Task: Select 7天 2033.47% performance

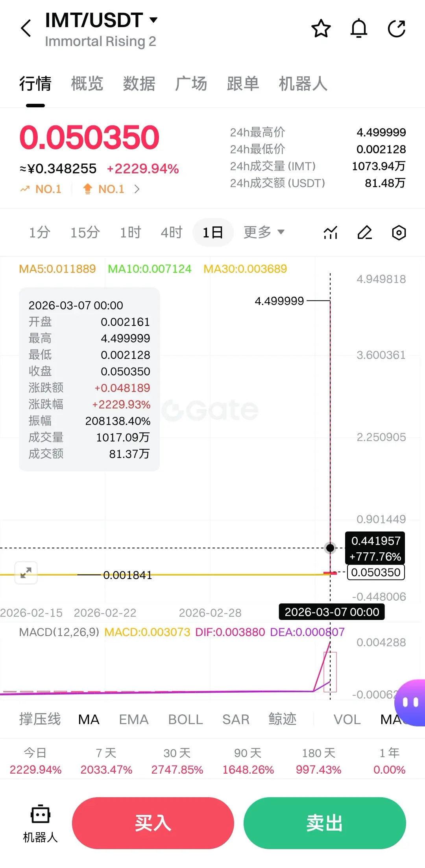Action: pyautogui.click(x=106, y=761)
